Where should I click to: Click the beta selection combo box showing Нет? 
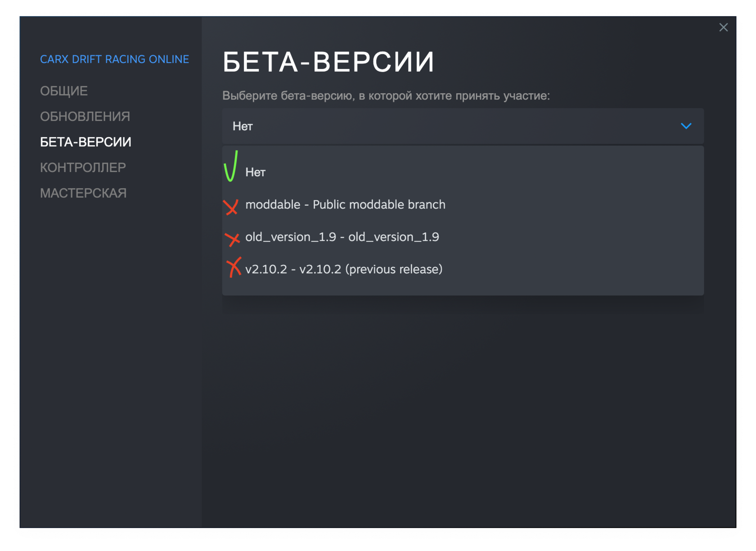click(x=450, y=126)
